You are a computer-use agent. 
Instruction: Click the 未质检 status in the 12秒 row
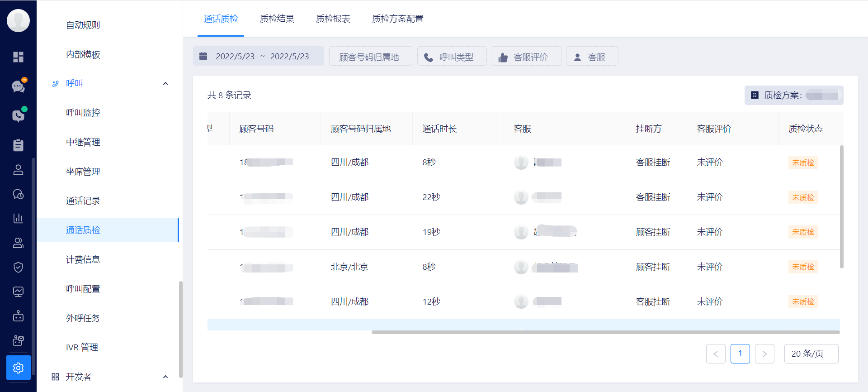pyautogui.click(x=803, y=301)
